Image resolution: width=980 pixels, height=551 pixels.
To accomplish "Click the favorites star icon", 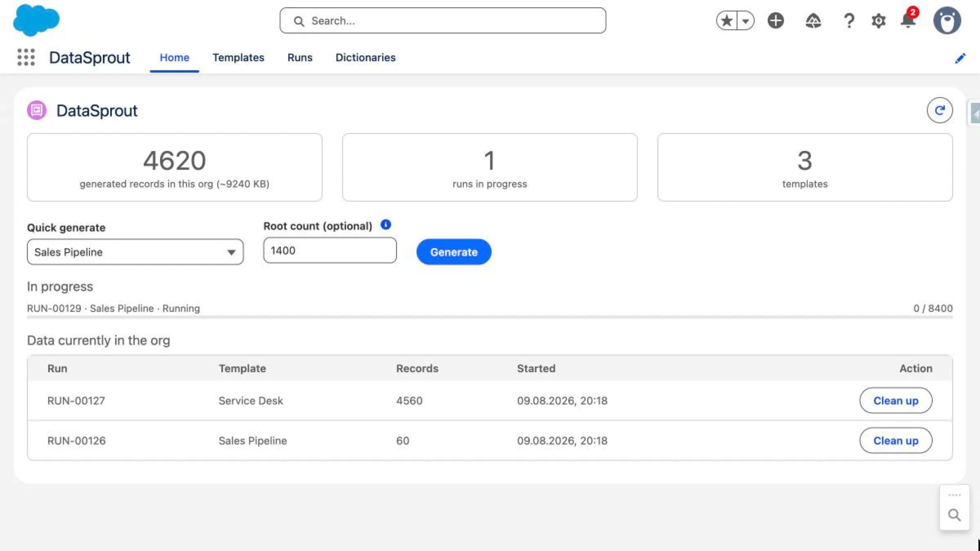I will click(727, 20).
